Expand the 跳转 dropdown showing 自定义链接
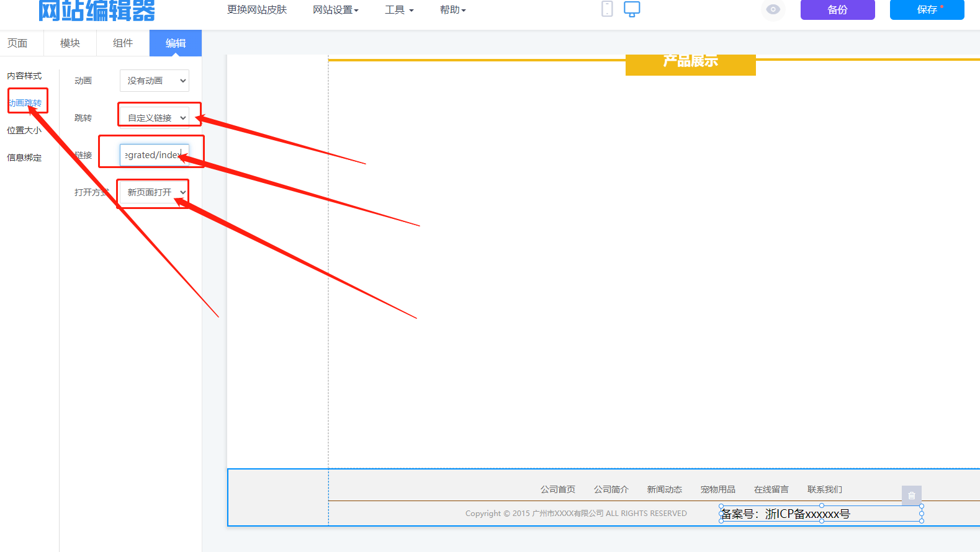The width and height of the screenshot is (980, 552). click(155, 118)
